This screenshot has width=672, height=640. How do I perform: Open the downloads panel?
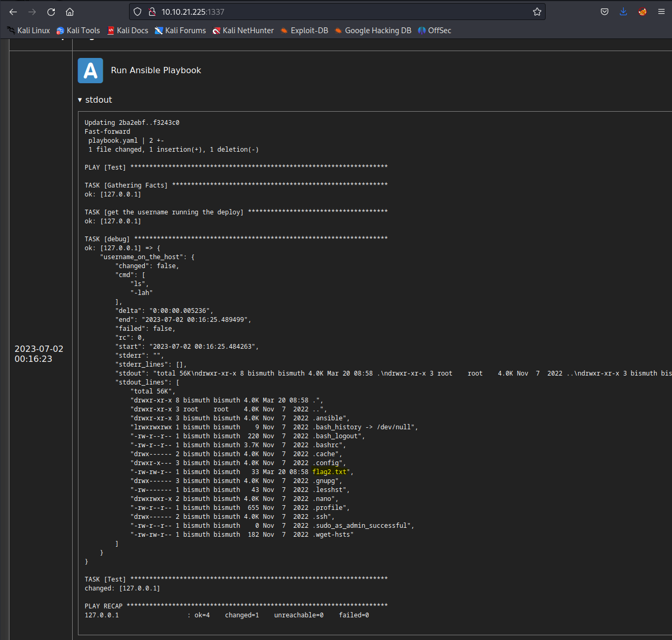[623, 12]
